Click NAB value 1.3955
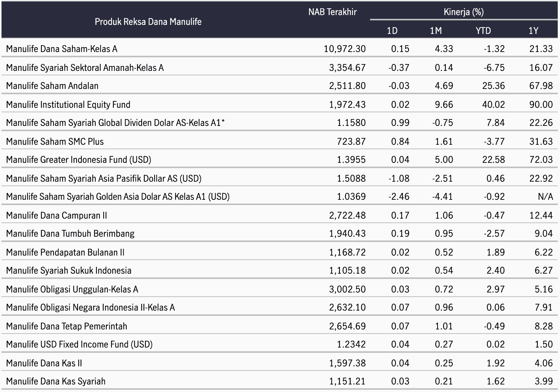The width and height of the screenshot is (560, 392). click(351, 159)
